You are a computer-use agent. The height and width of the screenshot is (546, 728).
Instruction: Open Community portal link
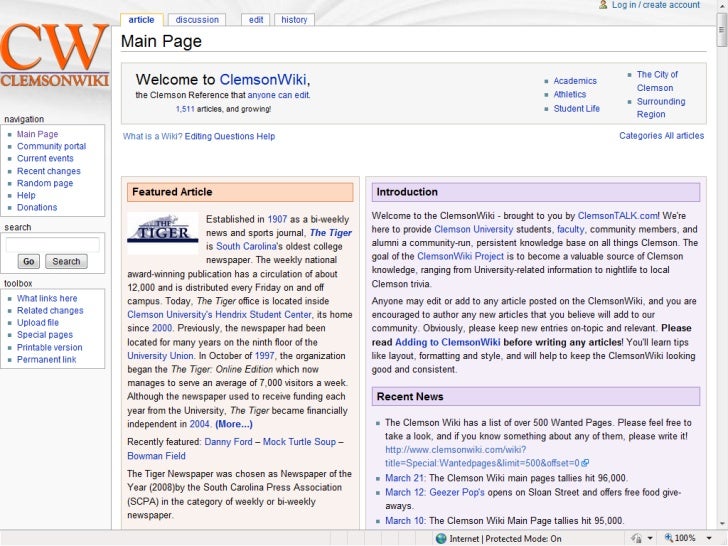coord(52,146)
